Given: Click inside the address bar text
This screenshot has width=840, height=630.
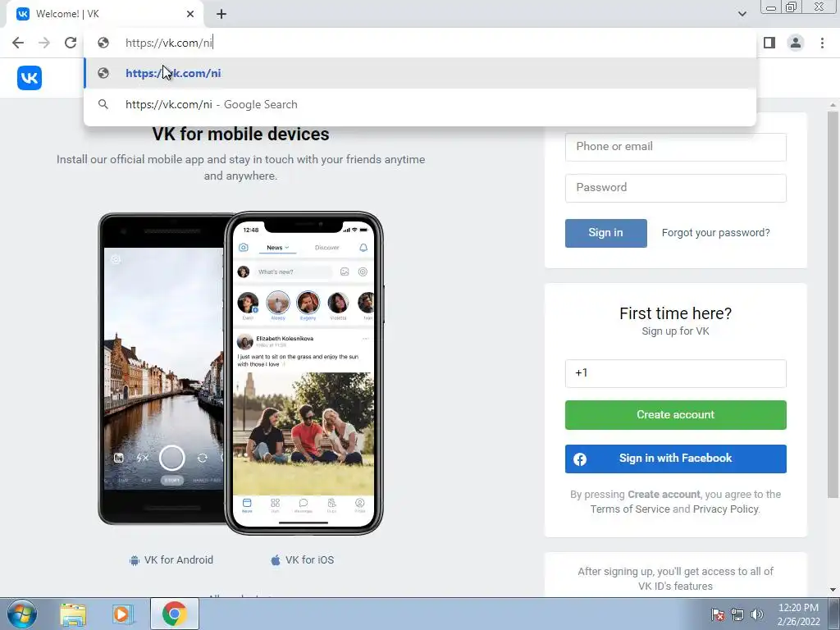Looking at the screenshot, I should 169,43.
